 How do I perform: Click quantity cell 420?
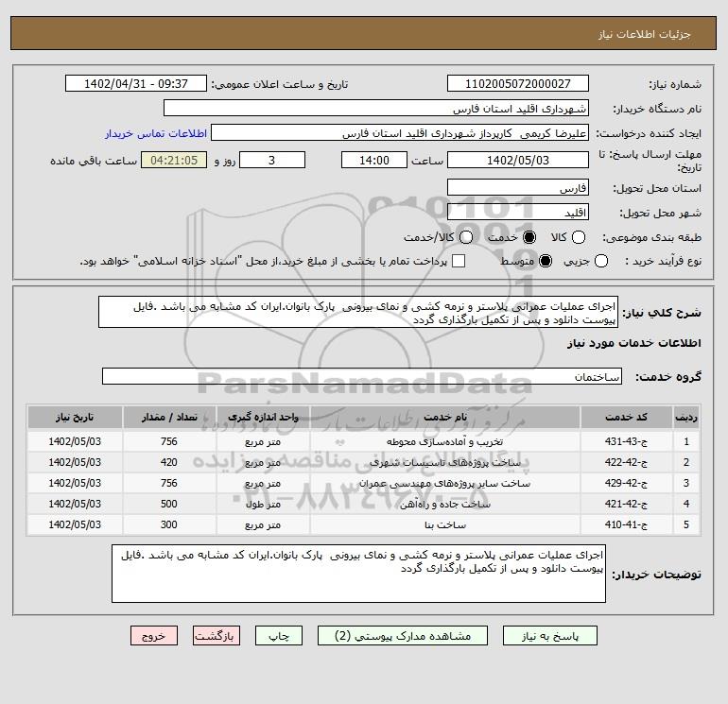(169, 463)
